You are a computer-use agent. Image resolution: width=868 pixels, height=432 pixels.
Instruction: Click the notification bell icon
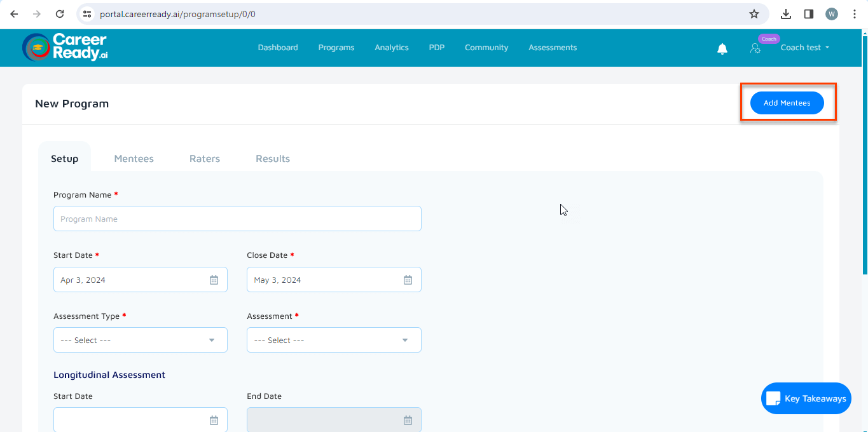click(722, 49)
